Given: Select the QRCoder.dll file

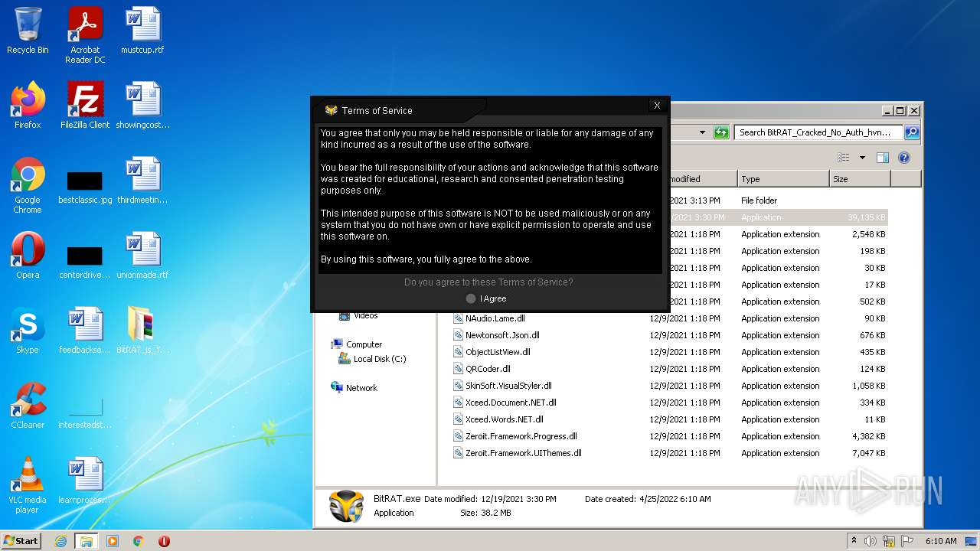Looking at the screenshot, I should pos(488,369).
